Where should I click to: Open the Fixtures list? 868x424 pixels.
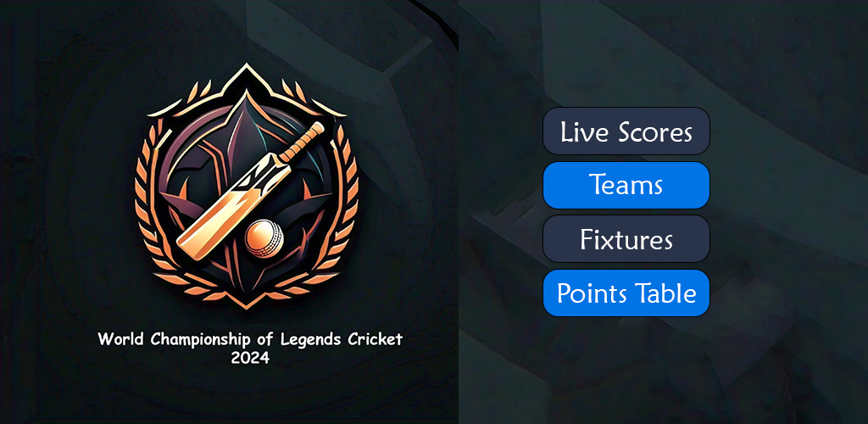click(626, 238)
